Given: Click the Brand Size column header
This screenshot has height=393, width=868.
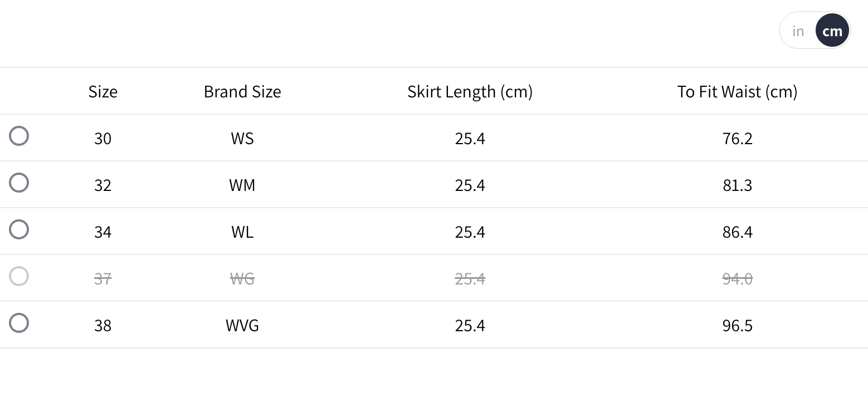Looking at the screenshot, I should (242, 92).
